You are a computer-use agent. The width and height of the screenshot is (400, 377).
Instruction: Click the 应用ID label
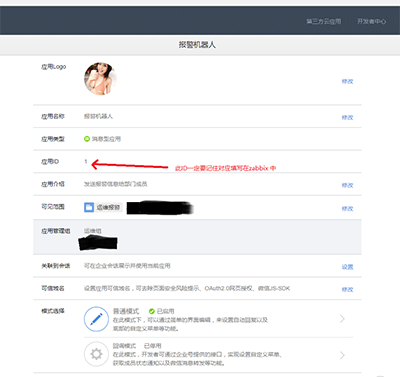coord(50,161)
